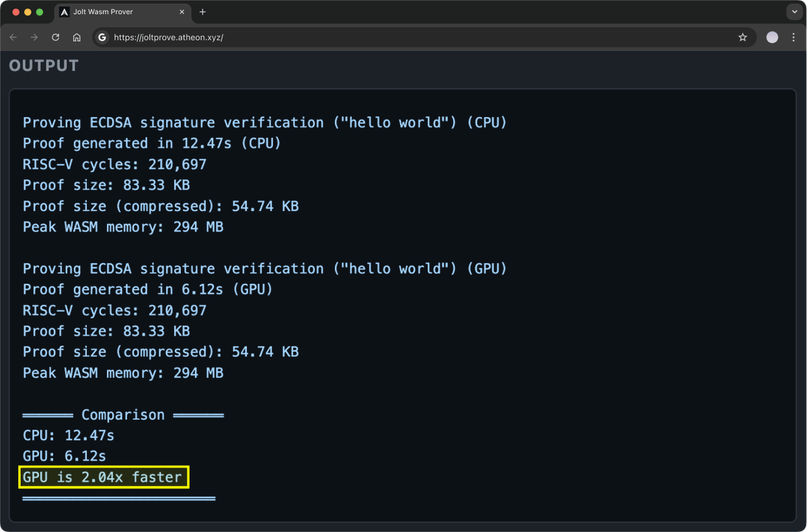Screen dimensions: 807x532
Task: Click the Jolt Wasm Prover tab favicon
Action: coord(65,12)
